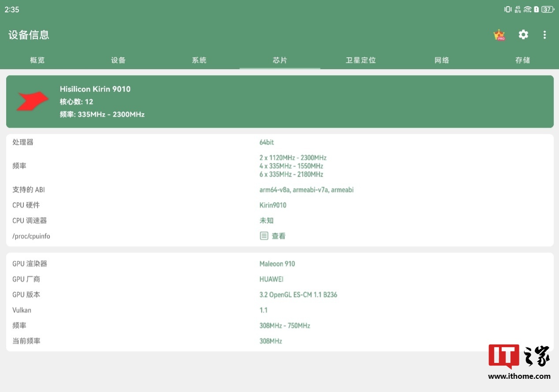Open the 系统 tab

(x=199, y=60)
